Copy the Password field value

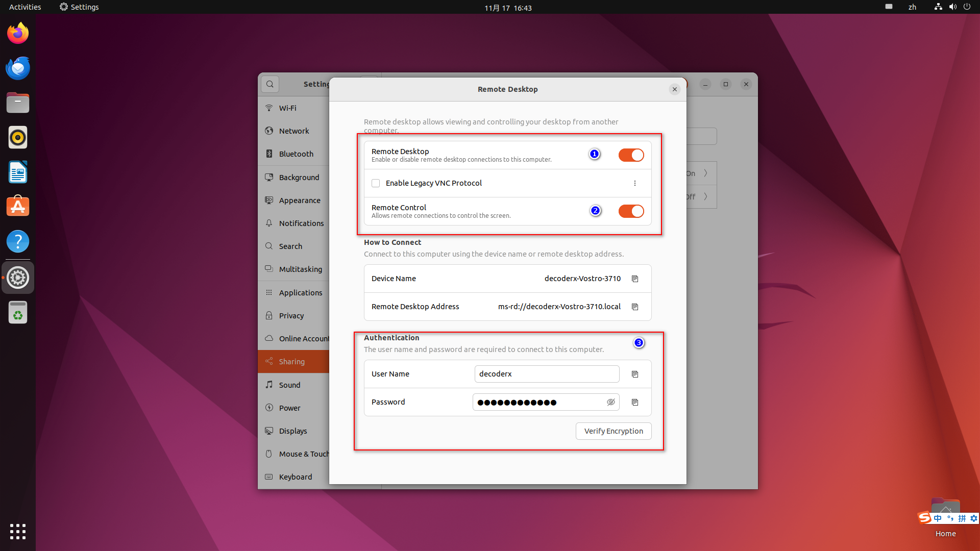point(635,402)
